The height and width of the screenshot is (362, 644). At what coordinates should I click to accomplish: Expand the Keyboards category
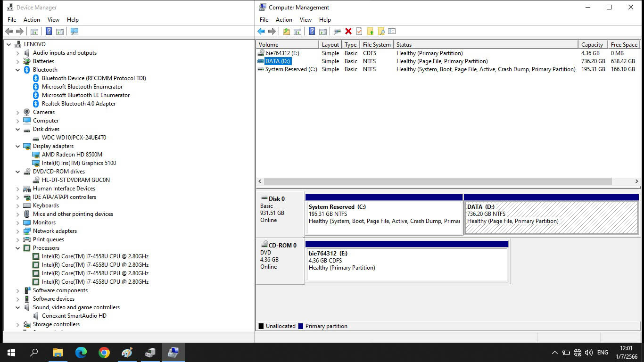click(x=18, y=206)
